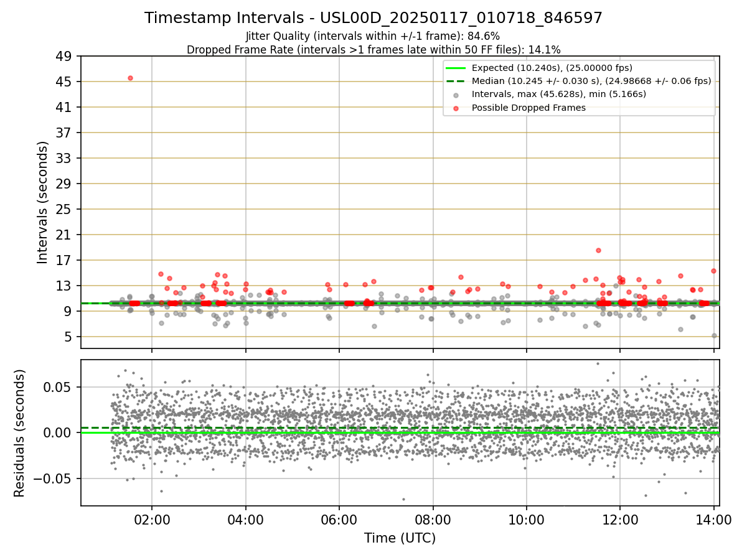Image resolution: width=747 pixels, height=560 pixels.
Task: Click the "Expected (10.240s), (25.00000 fps)" legend entry
Action: (x=552, y=67)
